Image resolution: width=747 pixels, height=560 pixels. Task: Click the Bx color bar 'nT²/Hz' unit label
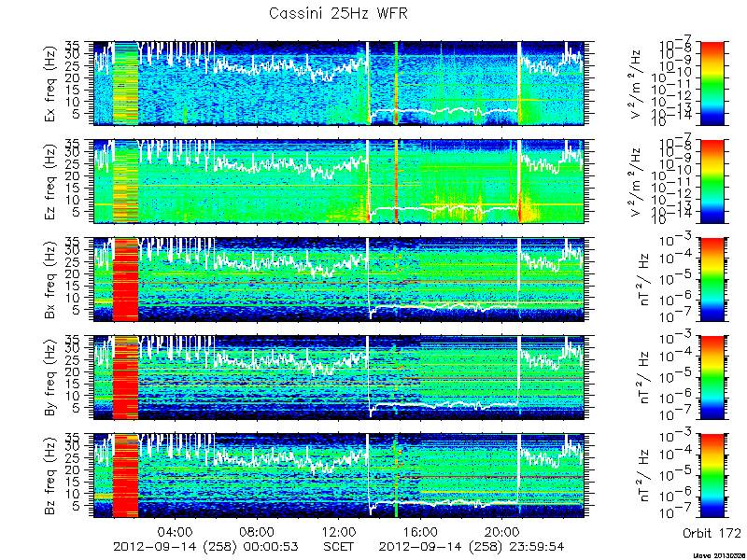(642, 280)
